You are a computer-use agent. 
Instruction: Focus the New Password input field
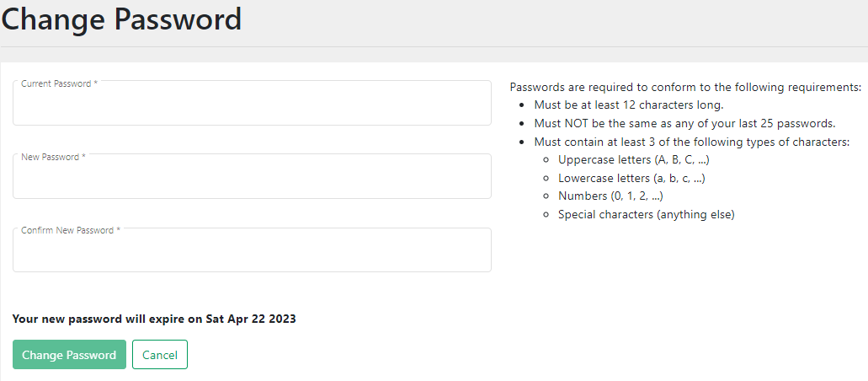click(x=252, y=180)
